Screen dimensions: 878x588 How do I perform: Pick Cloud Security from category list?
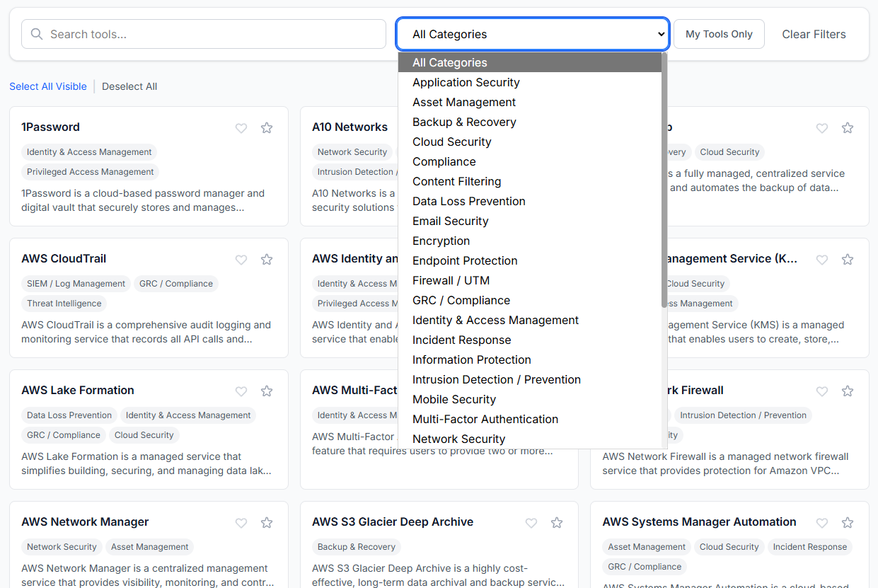pyautogui.click(x=529, y=142)
